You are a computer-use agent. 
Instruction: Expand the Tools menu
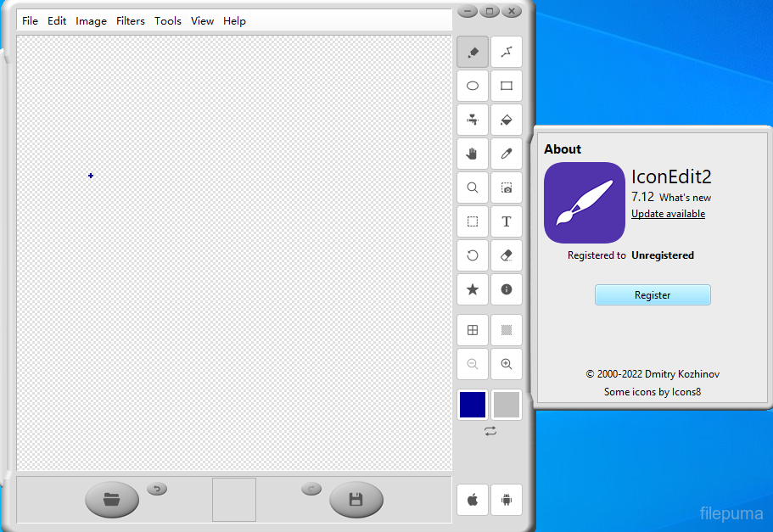168,21
